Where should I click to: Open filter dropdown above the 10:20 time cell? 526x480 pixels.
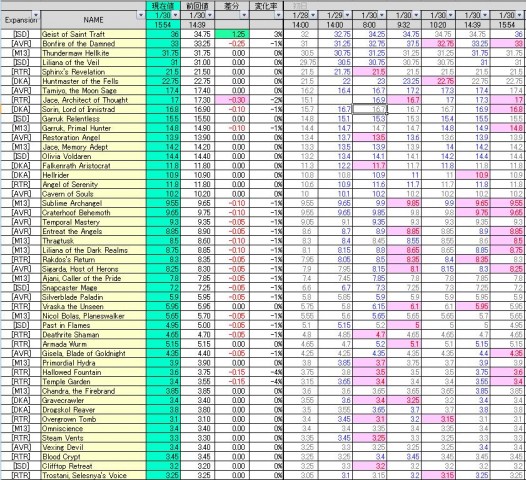pyautogui.click(x=451, y=15)
